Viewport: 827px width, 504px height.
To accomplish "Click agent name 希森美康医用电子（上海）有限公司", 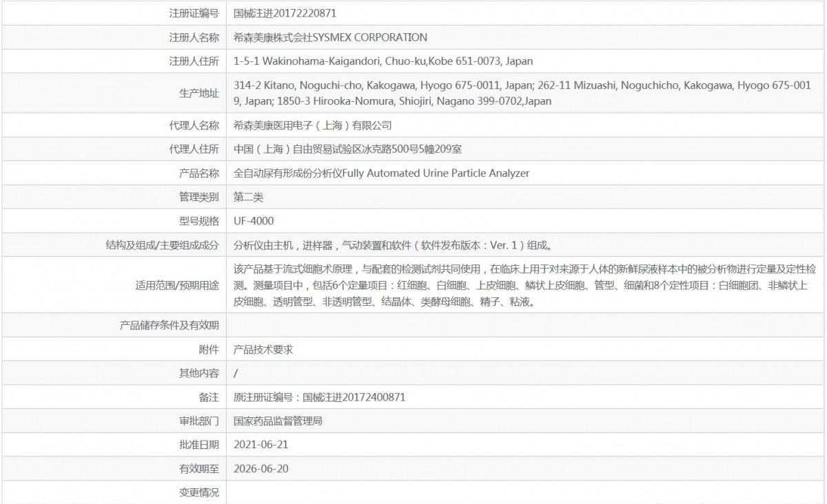I will click(x=313, y=125).
